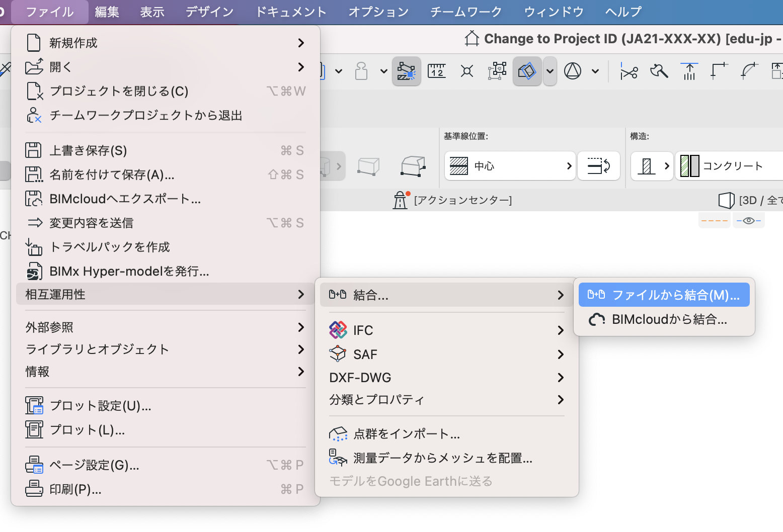This screenshot has width=783, height=532.
Task: Open the 開く submenu
Action: tap(165, 67)
